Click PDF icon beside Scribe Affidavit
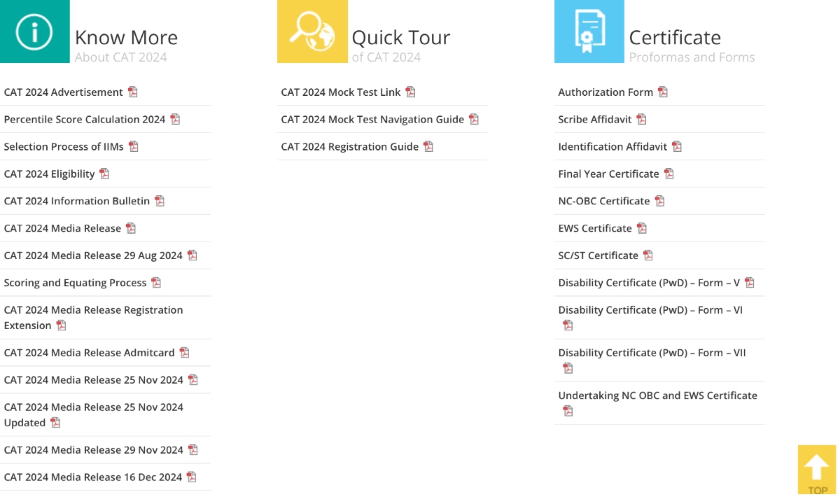 (641, 119)
